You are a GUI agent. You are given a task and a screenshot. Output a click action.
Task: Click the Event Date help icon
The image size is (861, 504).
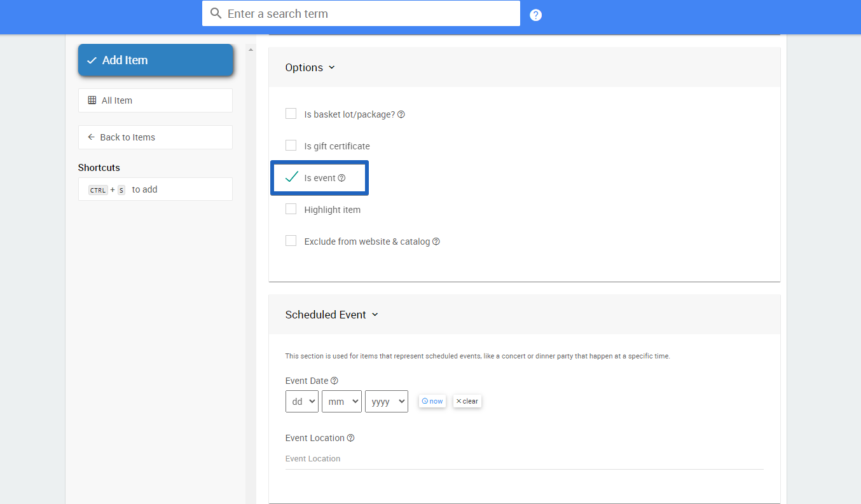(x=334, y=381)
